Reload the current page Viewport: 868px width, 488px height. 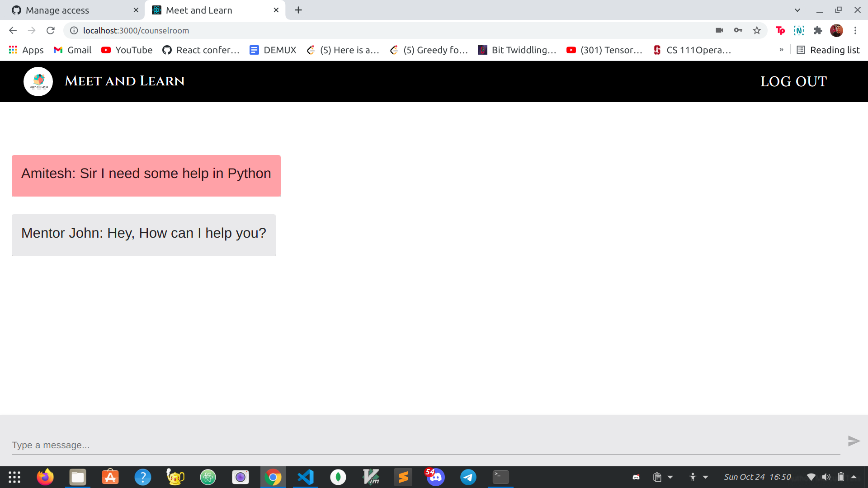tap(51, 30)
